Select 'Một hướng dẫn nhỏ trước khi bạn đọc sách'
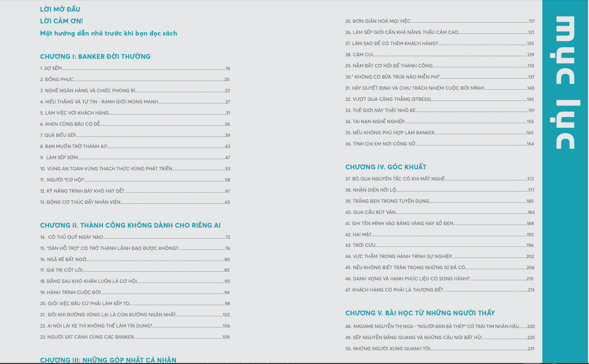This screenshot has width=589, height=364. [108, 33]
